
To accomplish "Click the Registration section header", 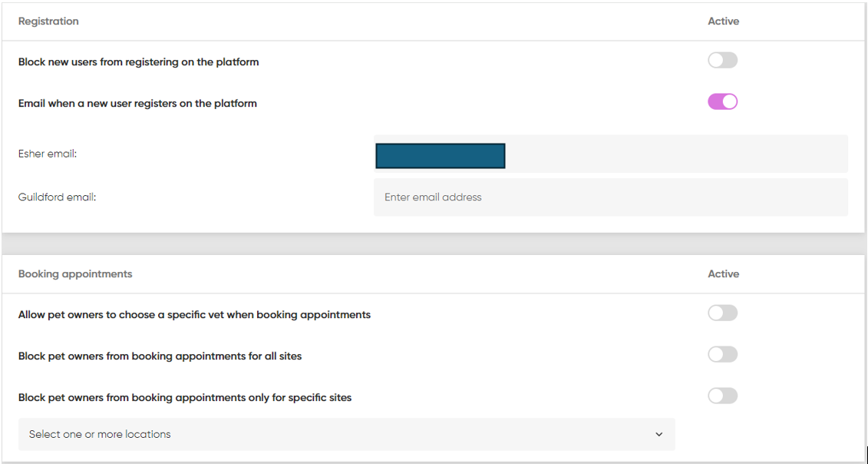I will 48,22.
